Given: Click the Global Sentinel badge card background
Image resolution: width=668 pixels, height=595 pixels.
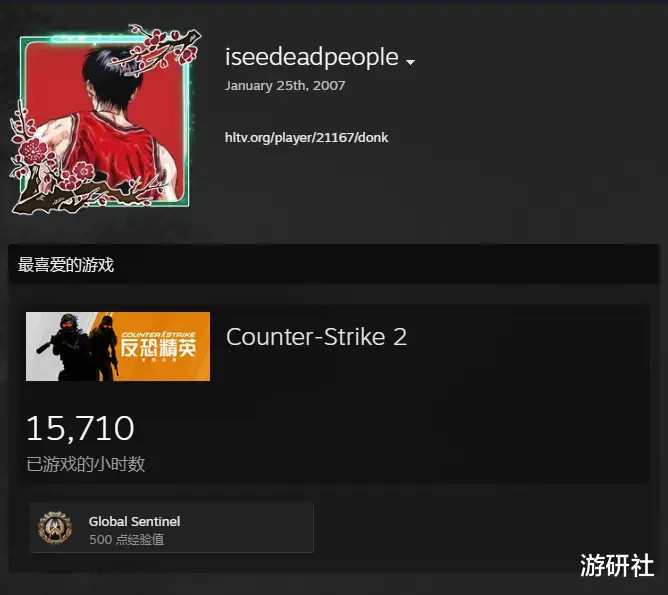Looking at the screenshot, I should pyautogui.click(x=172, y=528).
